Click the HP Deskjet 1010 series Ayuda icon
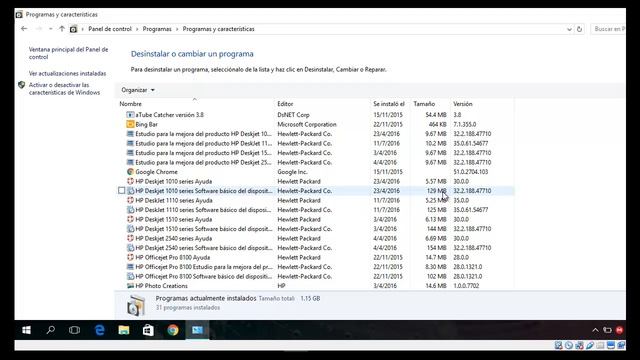The image size is (640, 360). point(130,181)
